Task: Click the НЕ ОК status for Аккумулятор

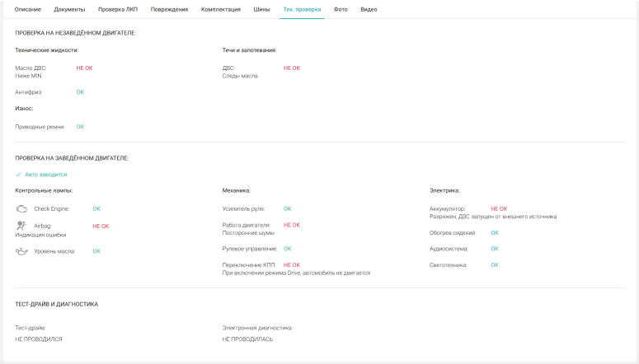Action: pos(499,209)
